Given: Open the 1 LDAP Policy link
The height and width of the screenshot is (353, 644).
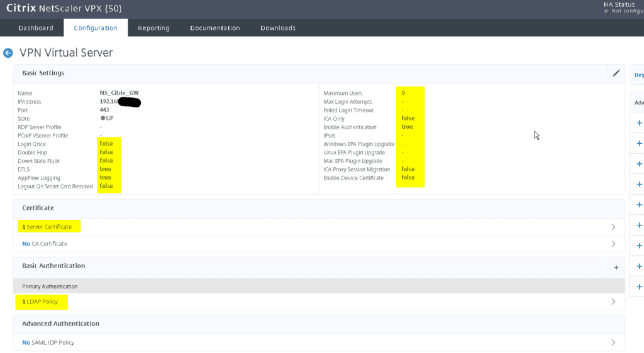Looking at the screenshot, I should point(40,301).
